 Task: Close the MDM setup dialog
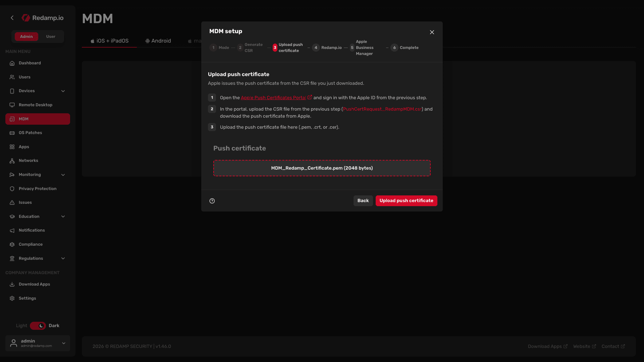432,32
